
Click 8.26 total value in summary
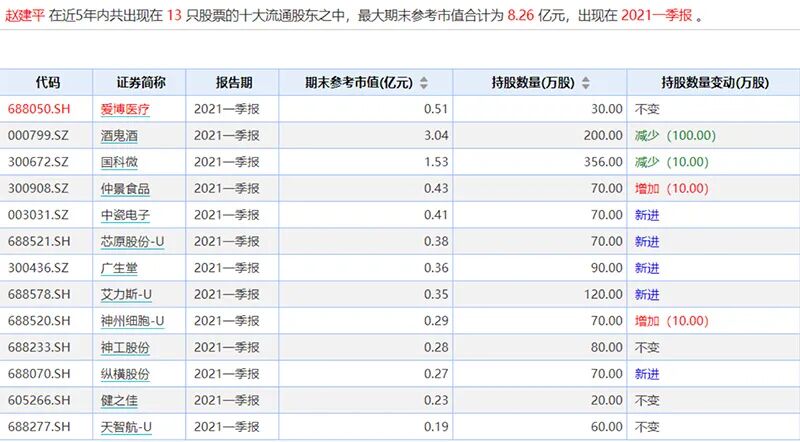pos(520,15)
